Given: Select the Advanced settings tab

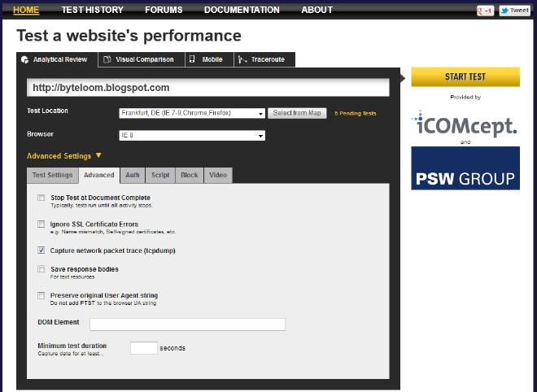Looking at the screenshot, I should pyautogui.click(x=99, y=176).
